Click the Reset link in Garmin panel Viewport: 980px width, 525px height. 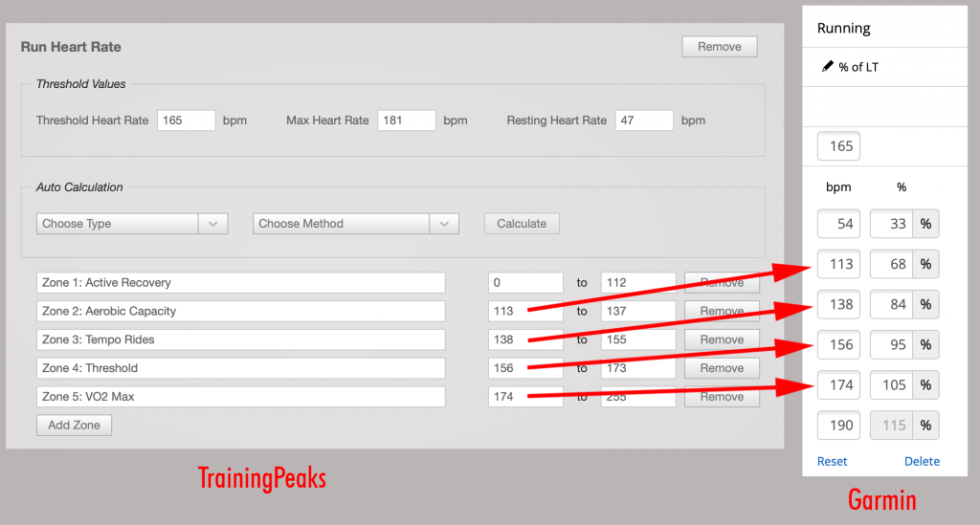coord(832,461)
